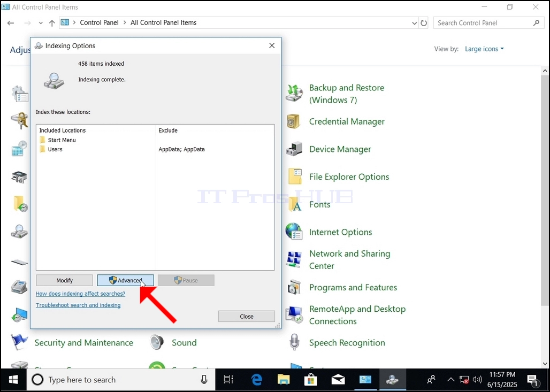Open the Device Manager icon

coord(294,149)
